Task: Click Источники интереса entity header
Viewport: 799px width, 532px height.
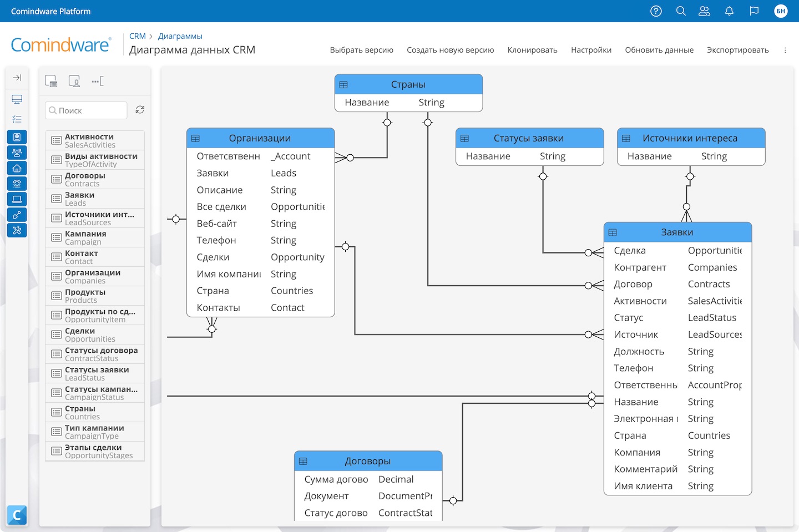Action: (x=691, y=138)
